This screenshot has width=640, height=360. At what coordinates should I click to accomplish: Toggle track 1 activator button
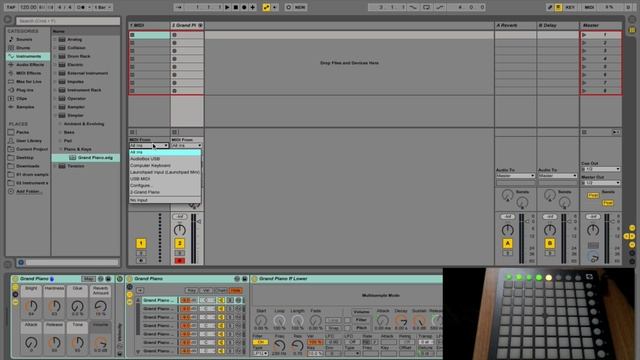(x=141, y=244)
